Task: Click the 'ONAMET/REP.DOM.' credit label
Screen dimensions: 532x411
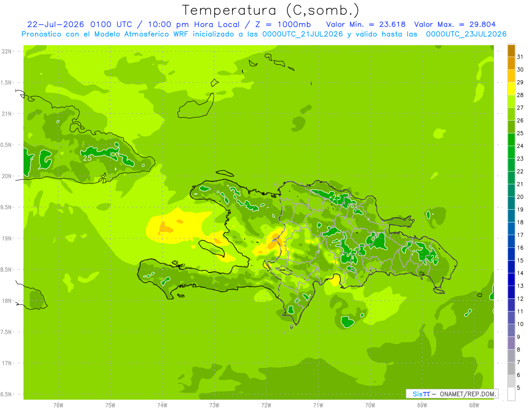Action: click(x=467, y=394)
